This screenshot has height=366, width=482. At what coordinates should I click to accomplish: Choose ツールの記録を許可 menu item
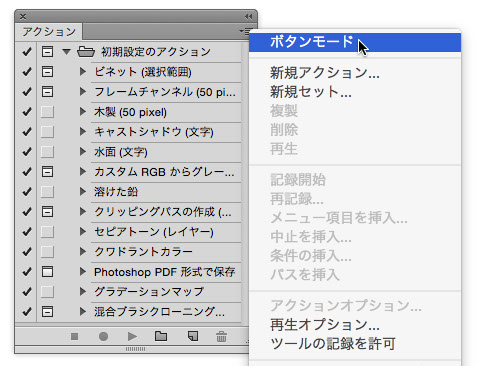(355, 343)
